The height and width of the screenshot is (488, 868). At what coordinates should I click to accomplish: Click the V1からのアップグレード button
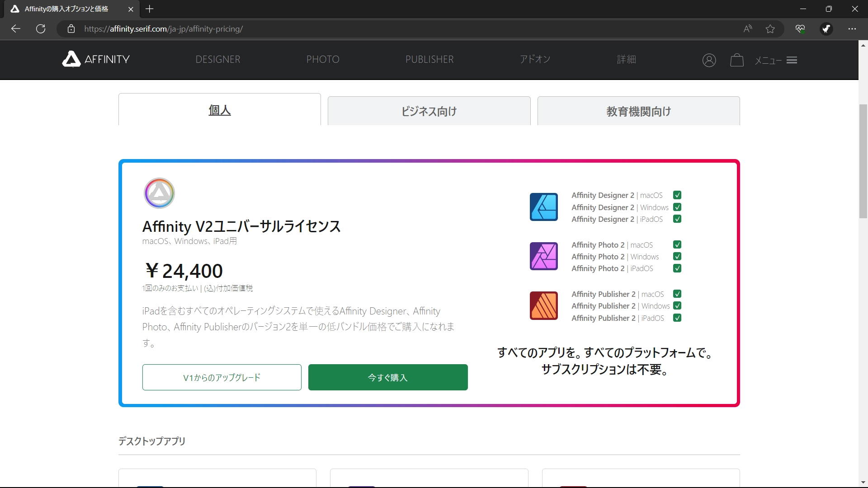221,377
